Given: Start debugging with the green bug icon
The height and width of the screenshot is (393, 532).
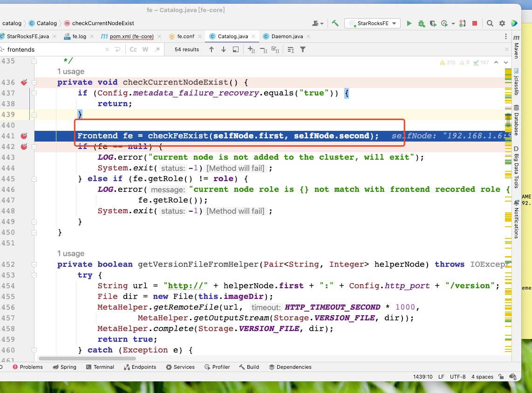Looking at the screenshot, I should [x=421, y=23].
